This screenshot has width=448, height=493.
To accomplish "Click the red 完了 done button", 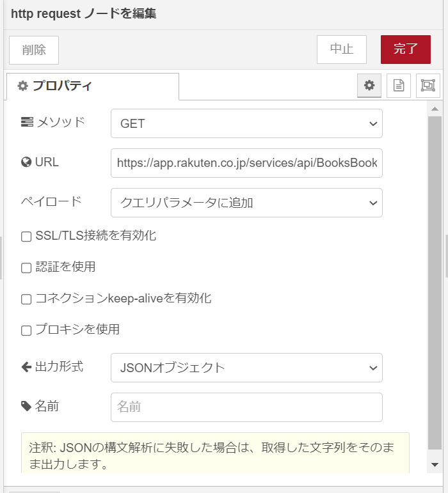I will click(x=406, y=49).
